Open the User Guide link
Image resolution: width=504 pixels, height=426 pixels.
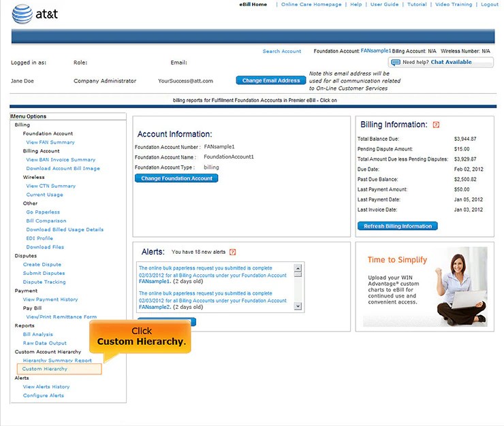(x=384, y=5)
